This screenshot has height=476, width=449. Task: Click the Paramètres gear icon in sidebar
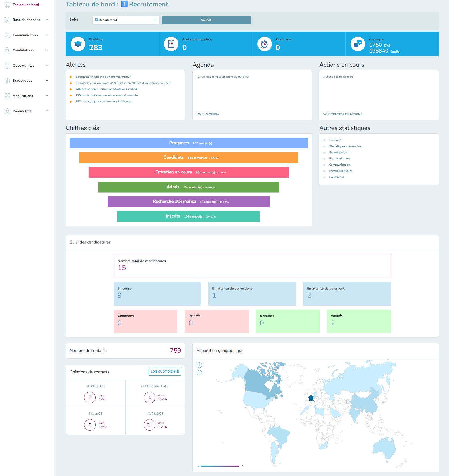(x=7, y=111)
